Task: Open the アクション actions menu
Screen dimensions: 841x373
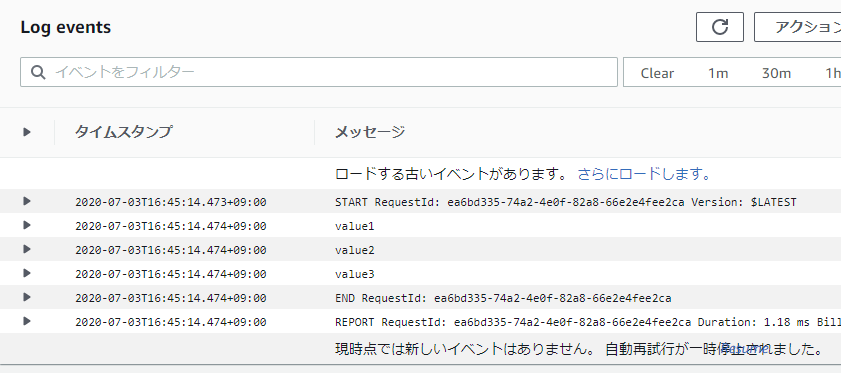Action: click(798, 27)
